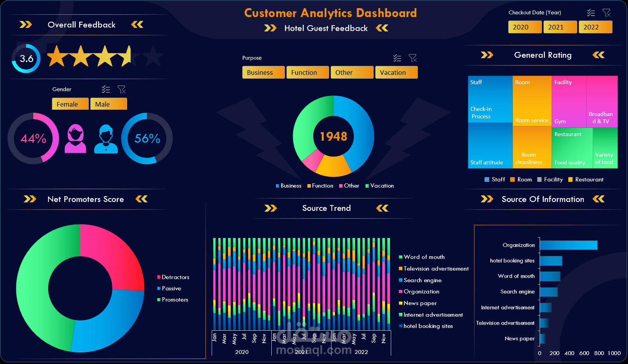Toggle the Female gender filter

[70, 104]
